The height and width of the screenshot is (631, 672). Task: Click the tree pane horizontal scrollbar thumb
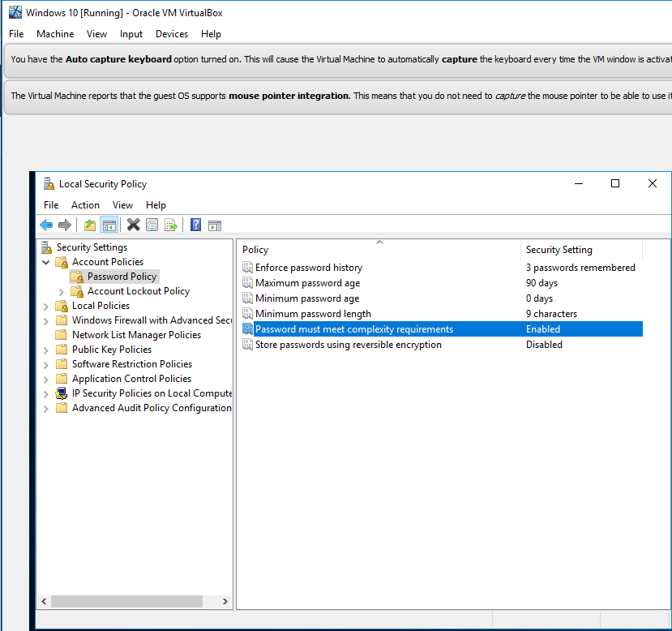pos(126,602)
